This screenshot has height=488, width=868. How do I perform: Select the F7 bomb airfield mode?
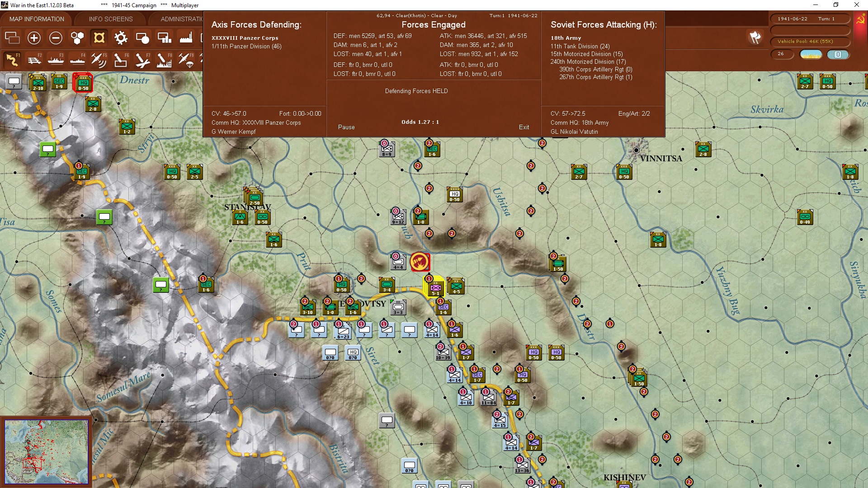(x=142, y=60)
